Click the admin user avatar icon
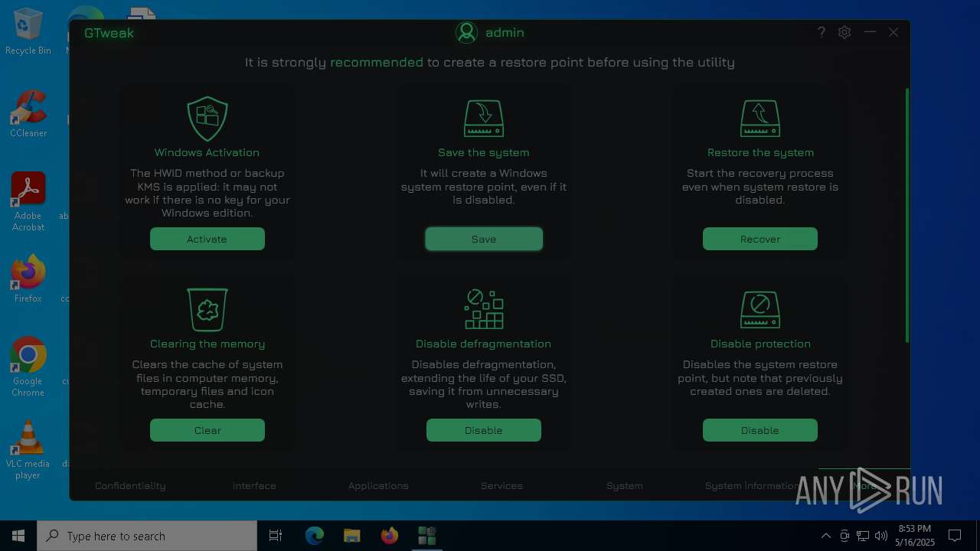 click(466, 32)
